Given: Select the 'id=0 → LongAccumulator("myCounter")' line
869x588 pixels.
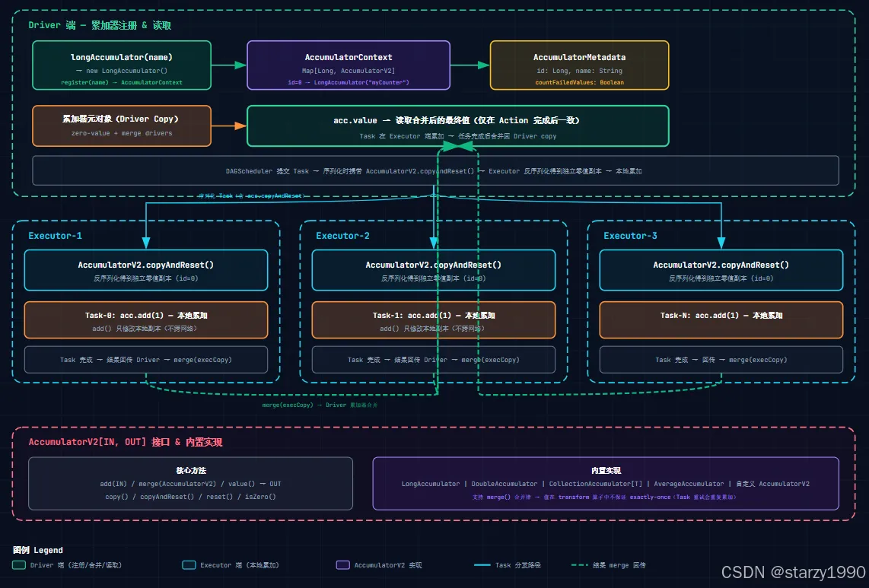Looking at the screenshot, I should click(348, 83).
